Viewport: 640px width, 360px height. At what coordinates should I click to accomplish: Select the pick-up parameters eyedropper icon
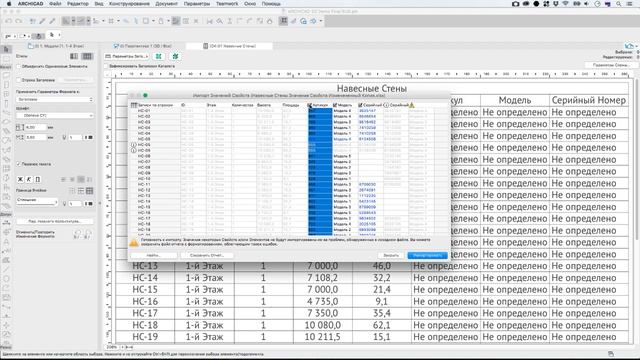42,21
